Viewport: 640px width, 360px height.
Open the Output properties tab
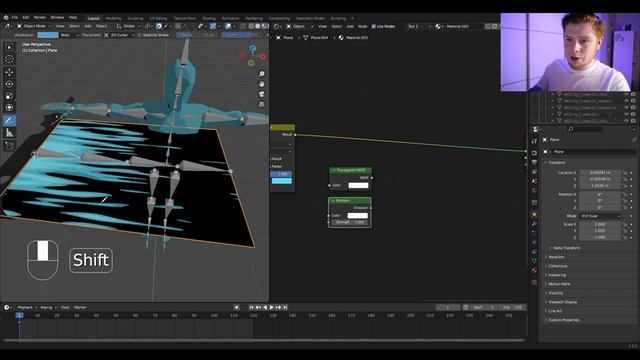534,162
